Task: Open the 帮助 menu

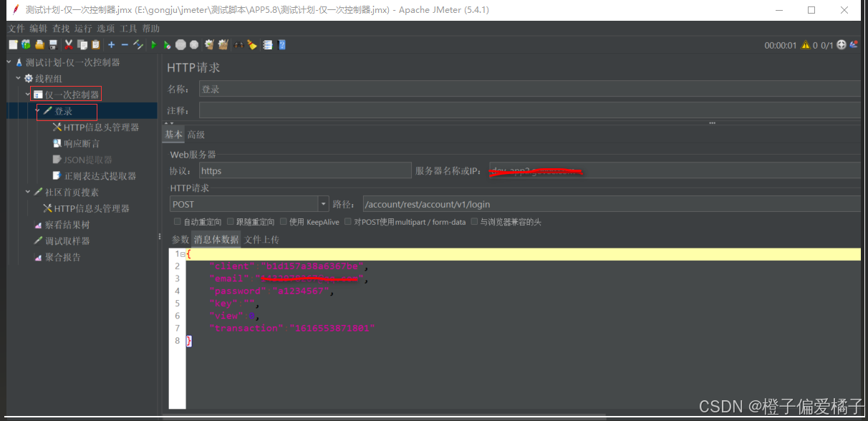Action: (x=151, y=29)
